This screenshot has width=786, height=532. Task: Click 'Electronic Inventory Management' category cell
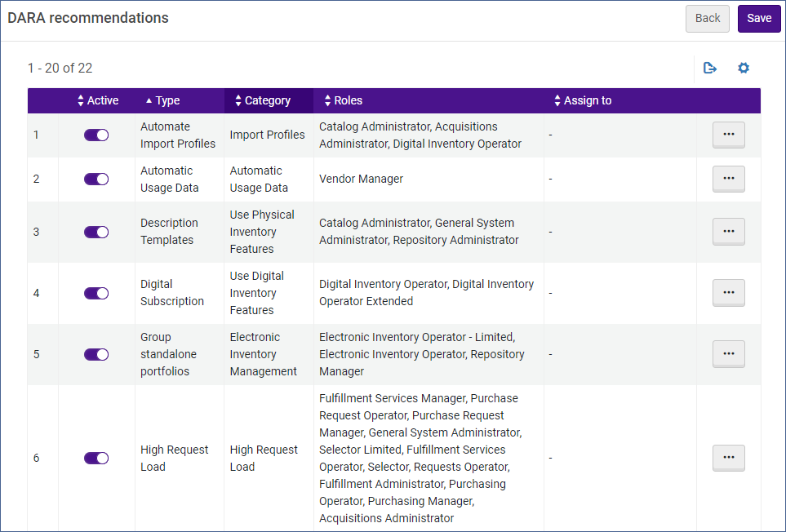(x=269, y=354)
